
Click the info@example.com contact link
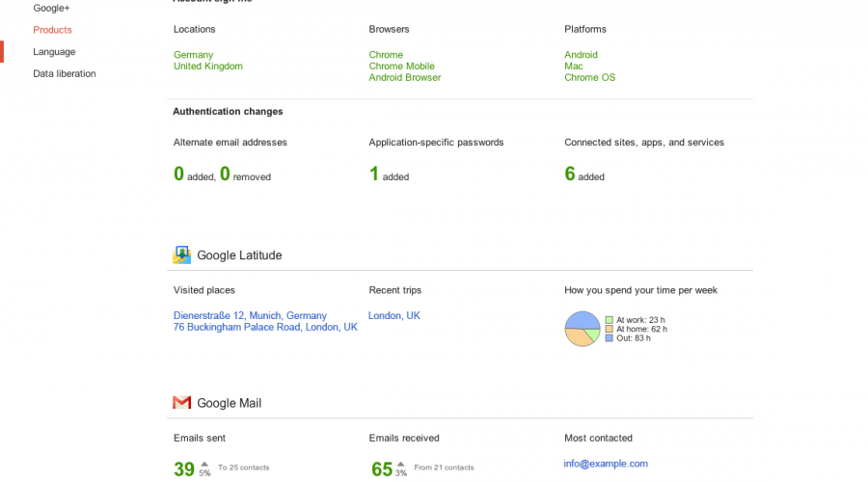click(606, 464)
